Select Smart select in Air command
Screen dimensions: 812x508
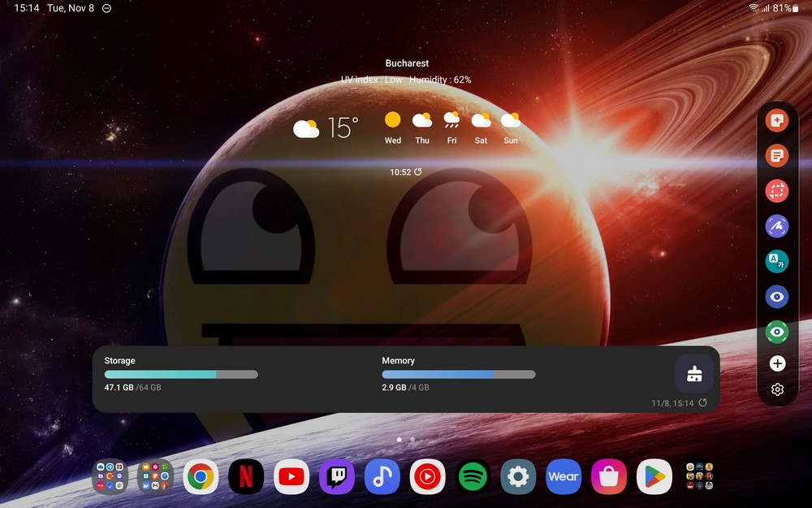pyautogui.click(x=777, y=191)
